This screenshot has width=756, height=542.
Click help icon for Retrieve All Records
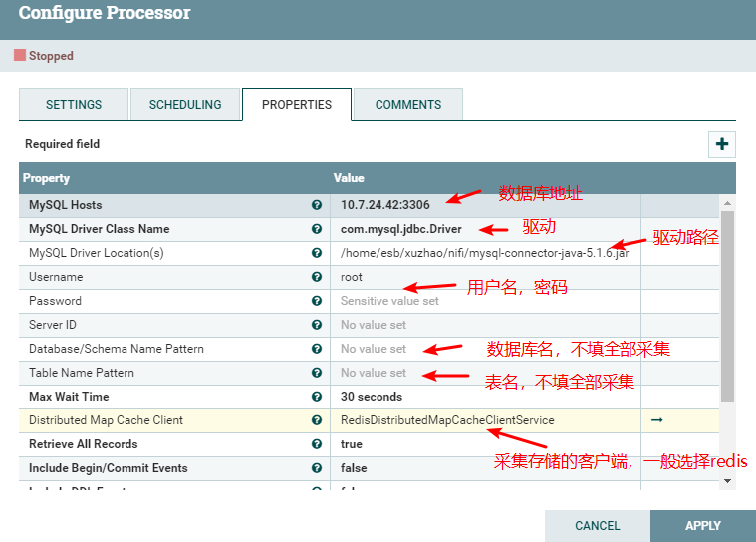317,444
